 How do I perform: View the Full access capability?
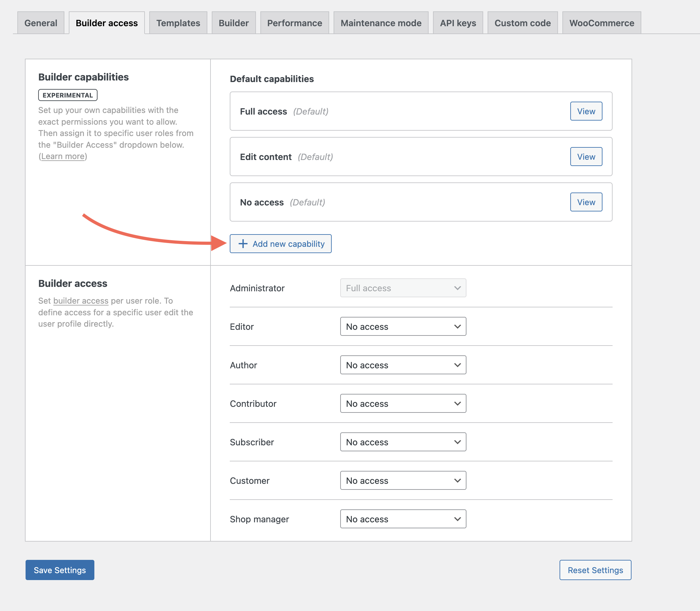tap(586, 111)
